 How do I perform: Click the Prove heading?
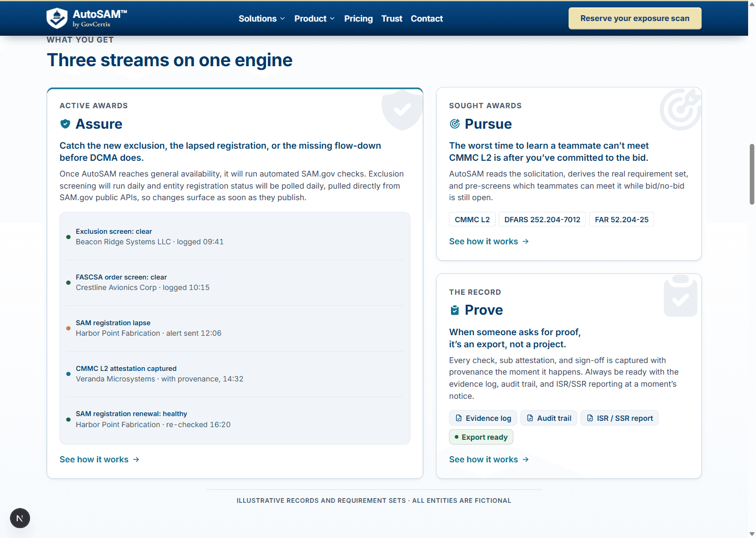(484, 310)
